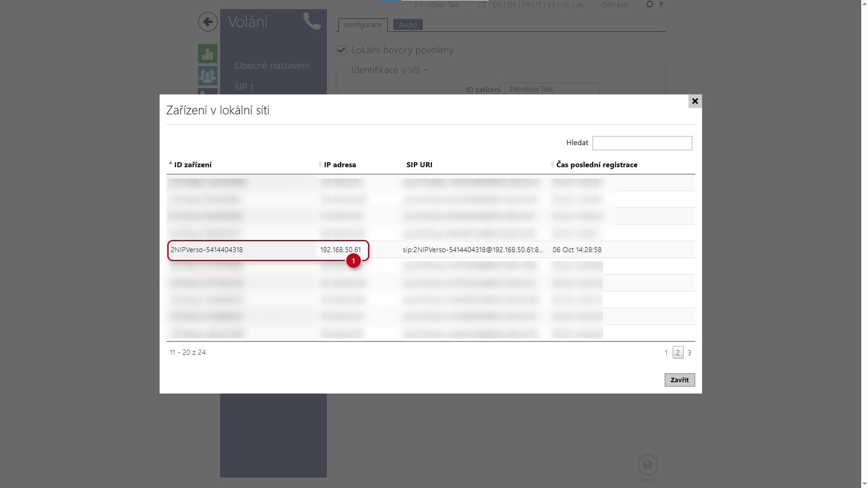Switch language to IT

[x=538, y=5]
